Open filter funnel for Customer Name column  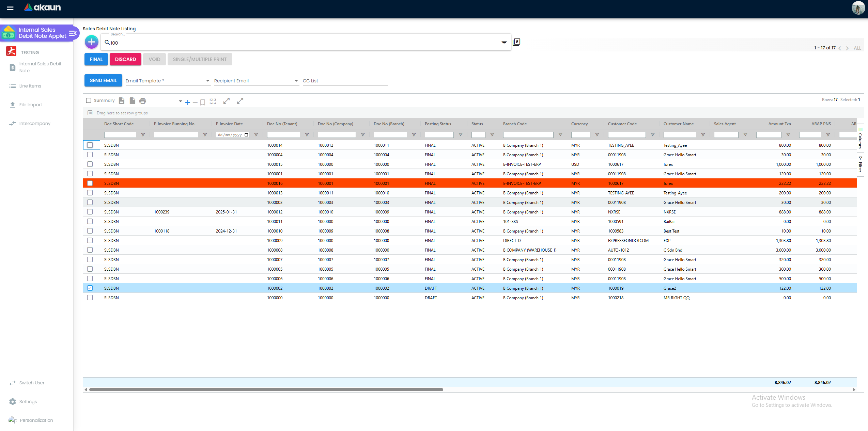tap(703, 135)
